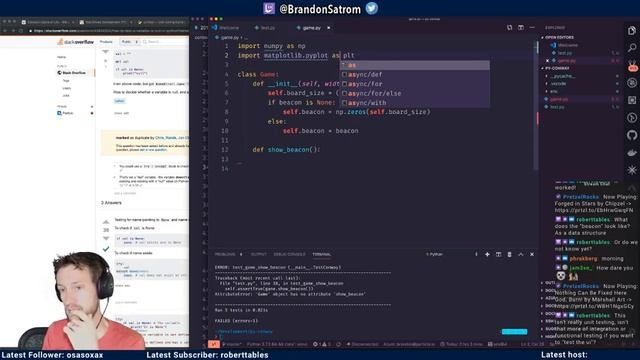Click the Python interpreter entry in status bar
Image resolution: width=640 pixels, height=360 pixels.
pos(277,344)
